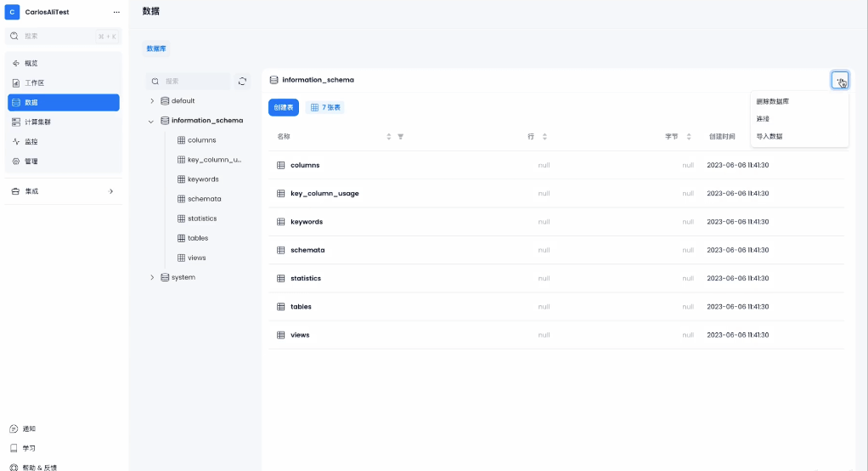Click the database tree search field
Viewport: 868px width, 471px height.
(x=189, y=81)
